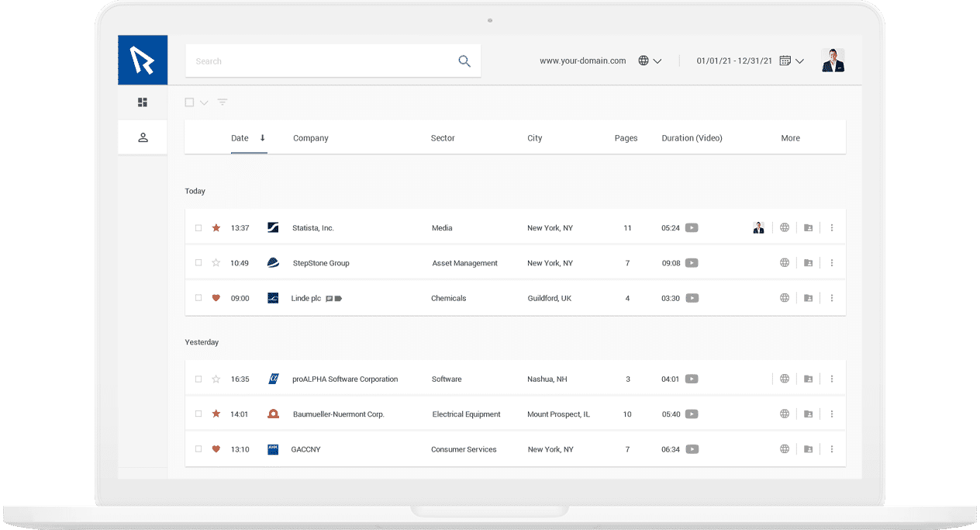Click comment icon next to Linde plc
The height and width of the screenshot is (530, 980).
coord(330,299)
